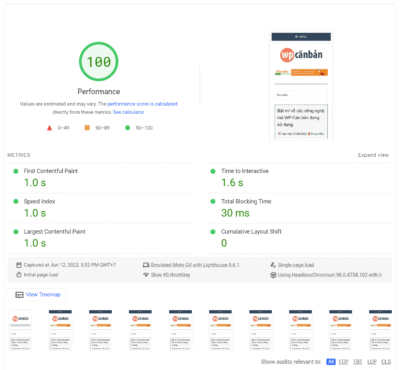
Task: Toggle the 'Expand view' metrics option
Action: 373,155
